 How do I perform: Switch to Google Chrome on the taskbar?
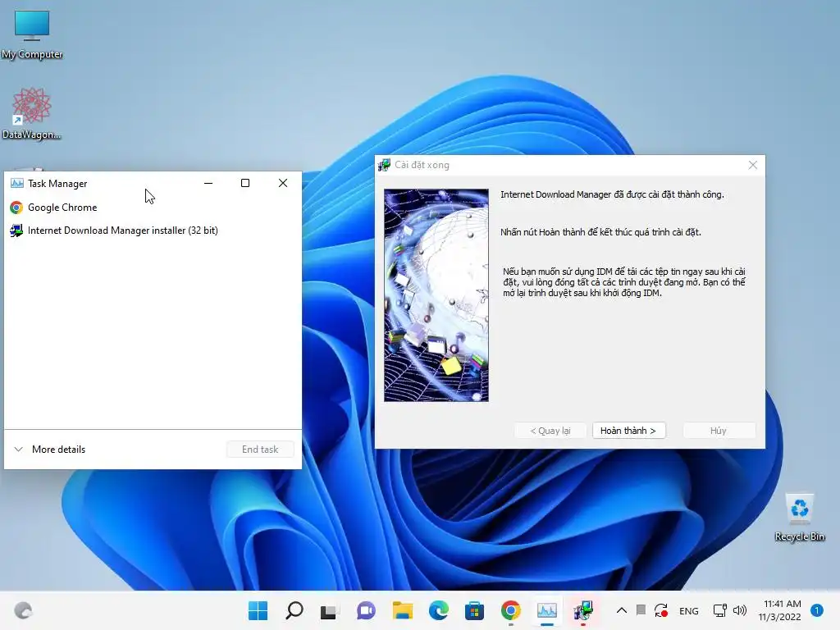click(510, 610)
